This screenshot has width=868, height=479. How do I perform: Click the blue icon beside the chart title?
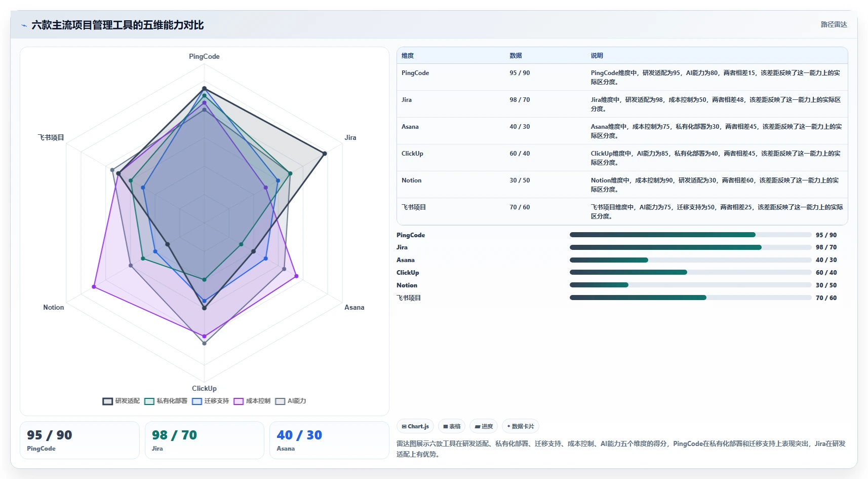24,25
